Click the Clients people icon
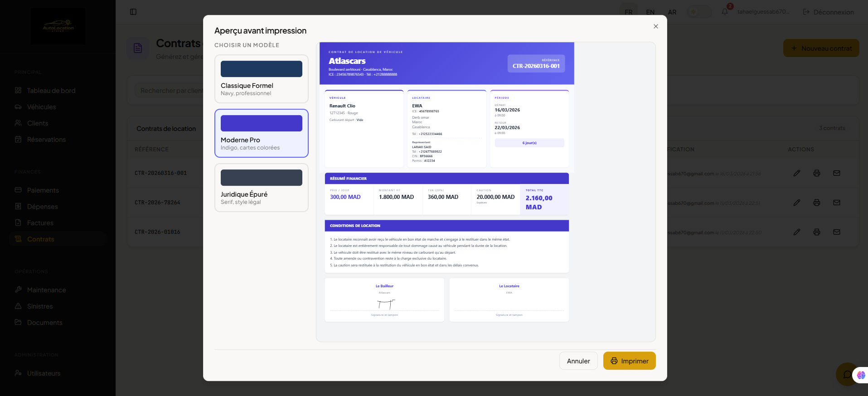The image size is (868, 396). (x=18, y=123)
